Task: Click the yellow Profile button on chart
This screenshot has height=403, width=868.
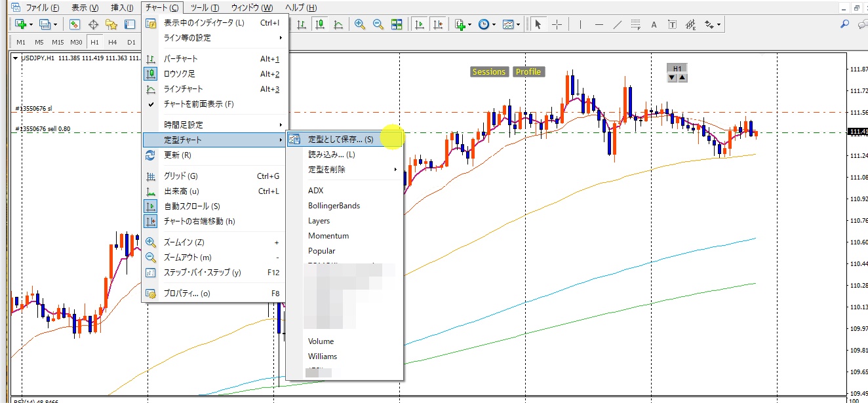Action: point(528,72)
